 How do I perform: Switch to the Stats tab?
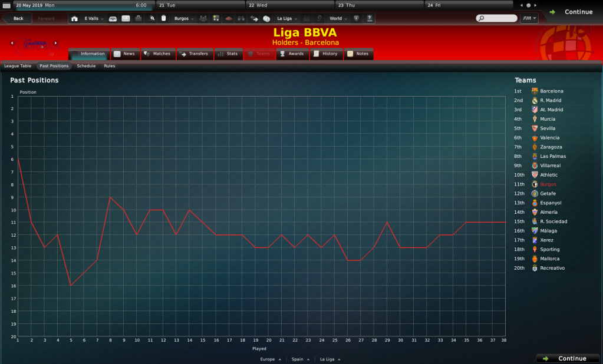[x=229, y=54]
